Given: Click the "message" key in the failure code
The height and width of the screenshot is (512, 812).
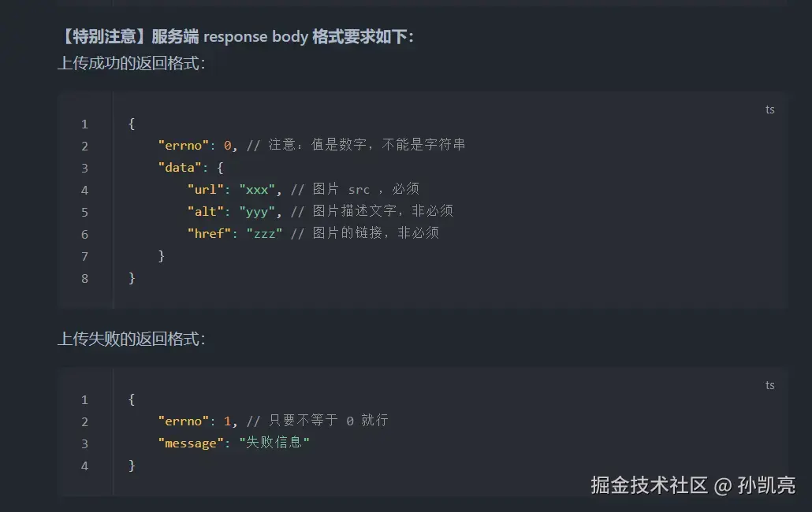Looking at the screenshot, I should (191, 443).
